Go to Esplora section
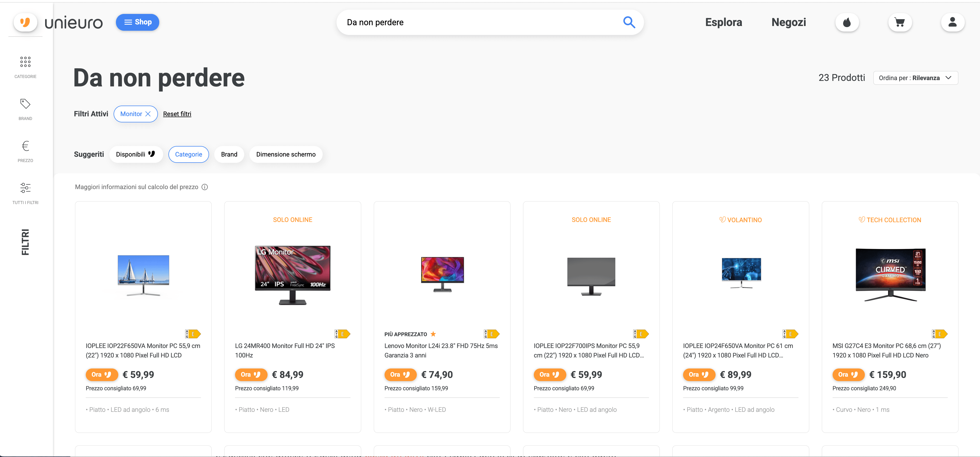This screenshot has width=980, height=457. [x=723, y=23]
